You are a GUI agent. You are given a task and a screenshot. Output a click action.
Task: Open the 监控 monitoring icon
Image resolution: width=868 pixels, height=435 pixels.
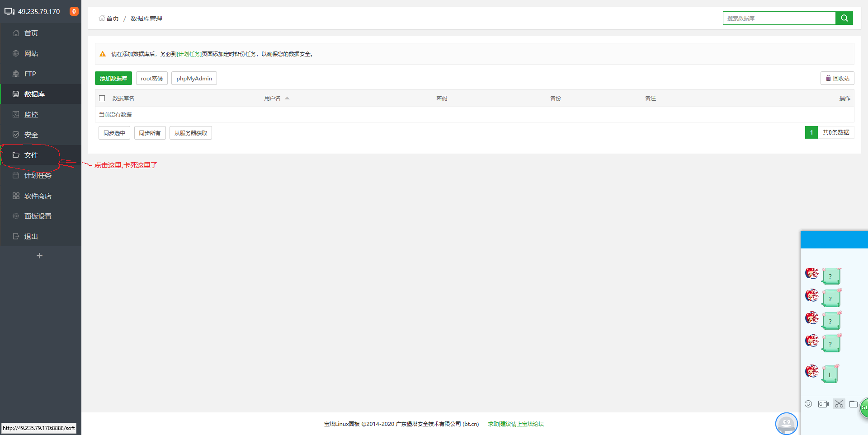(x=16, y=114)
